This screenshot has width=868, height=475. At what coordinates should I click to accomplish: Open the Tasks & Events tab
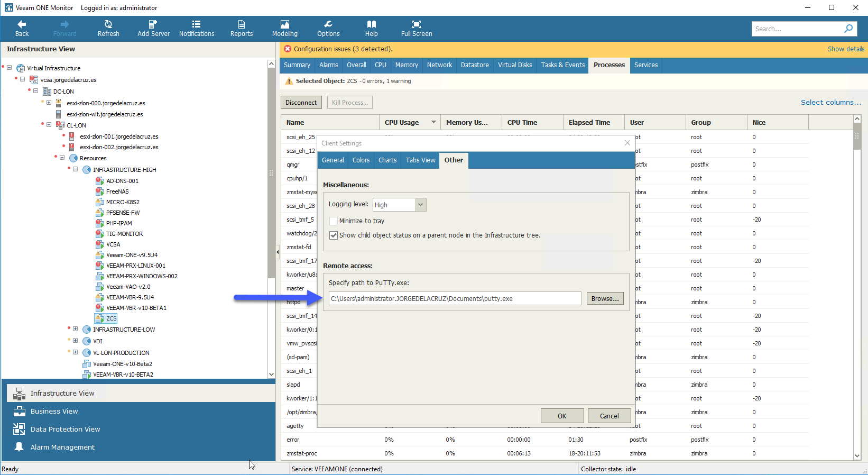(x=563, y=65)
